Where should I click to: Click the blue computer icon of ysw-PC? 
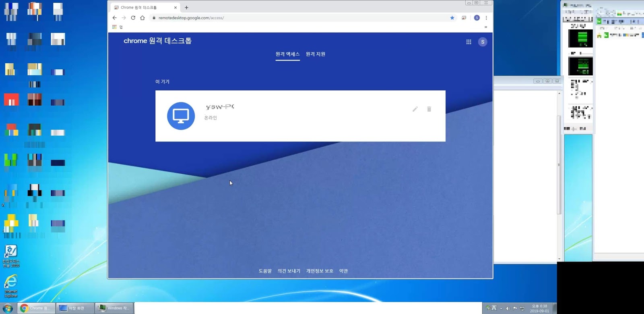coord(181,116)
